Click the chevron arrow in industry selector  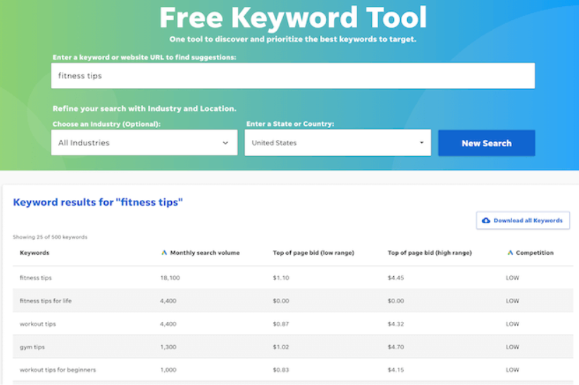pos(225,143)
